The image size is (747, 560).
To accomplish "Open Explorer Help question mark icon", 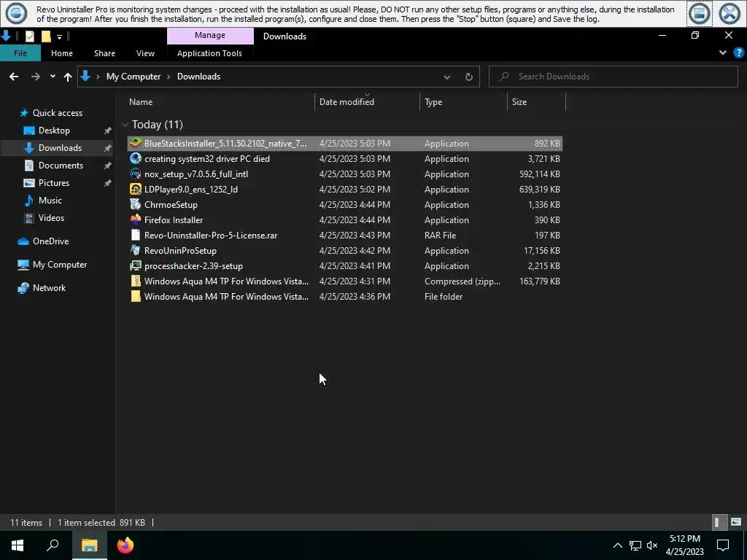I will coord(738,52).
